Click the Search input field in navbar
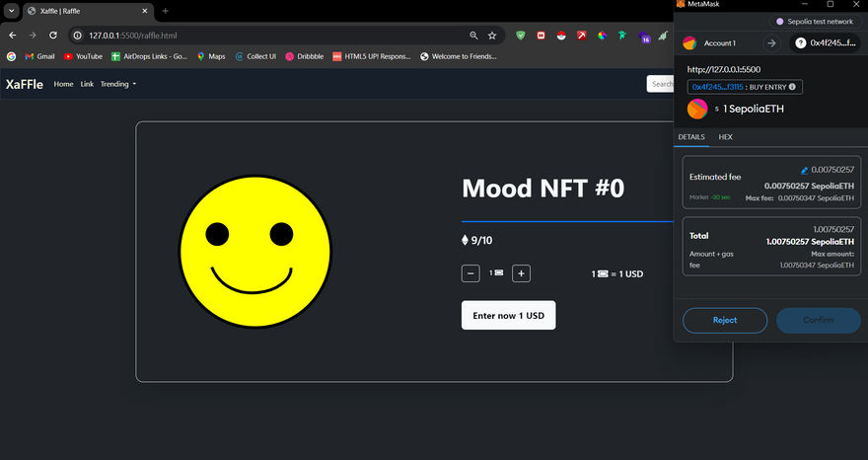The width and height of the screenshot is (868, 460). tap(659, 84)
